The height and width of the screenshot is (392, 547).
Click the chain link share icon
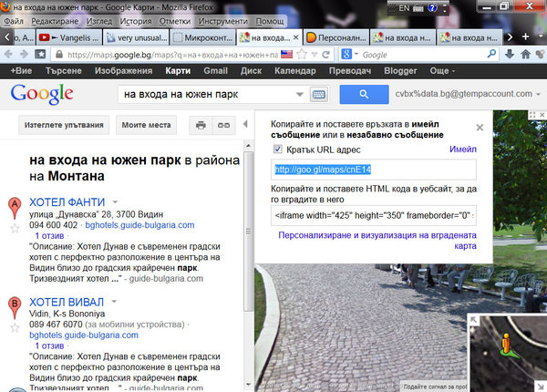click(x=223, y=125)
